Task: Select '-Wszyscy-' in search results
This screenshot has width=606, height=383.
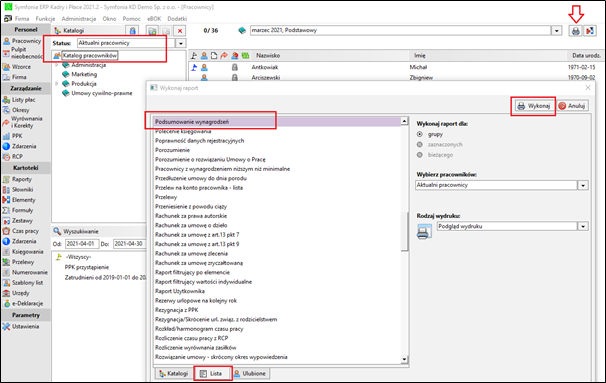Action: pyautogui.click(x=78, y=257)
